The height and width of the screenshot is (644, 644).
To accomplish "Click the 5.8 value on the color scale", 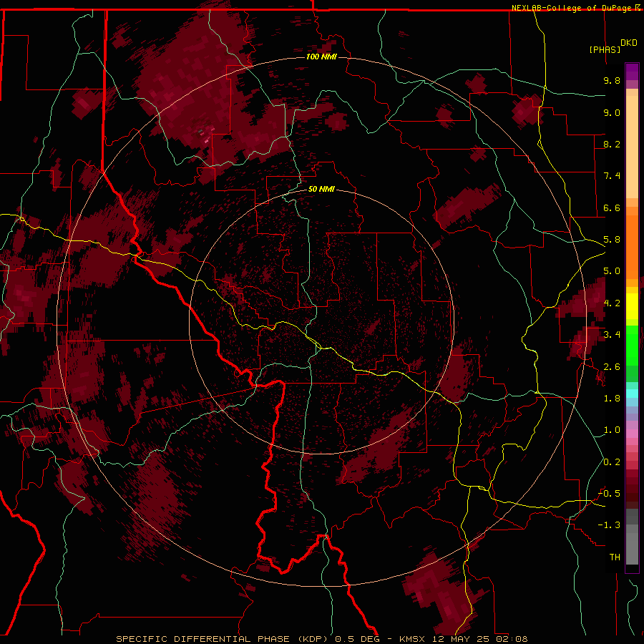I will (x=612, y=240).
